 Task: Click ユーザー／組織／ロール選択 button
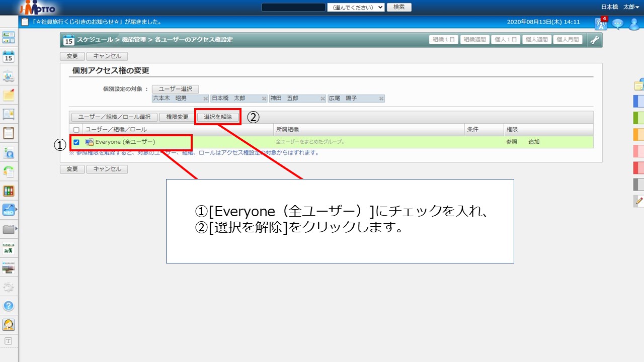114,117
